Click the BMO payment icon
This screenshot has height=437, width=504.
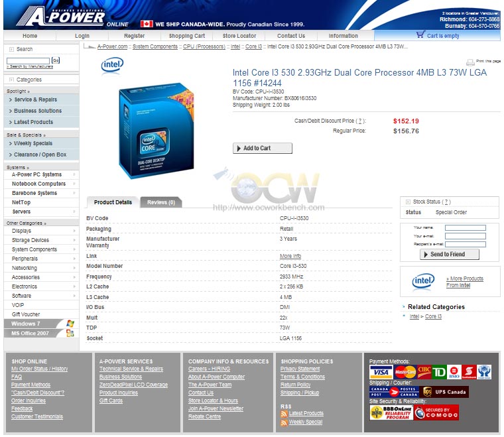pos(454,372)
